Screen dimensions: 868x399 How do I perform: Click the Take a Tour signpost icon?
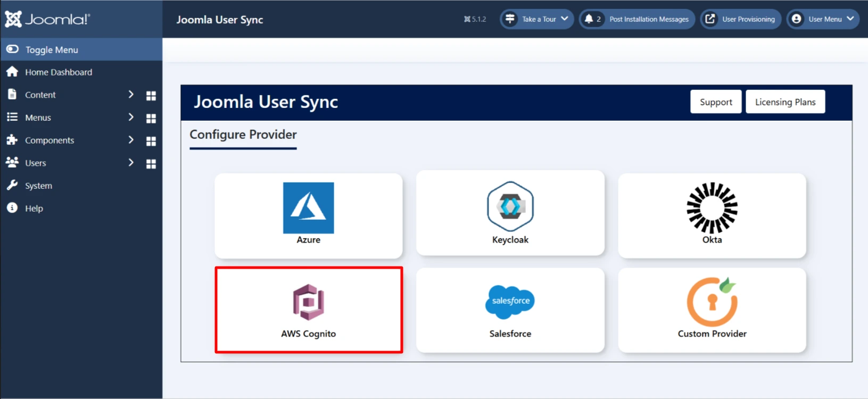(x=510, y=19)
